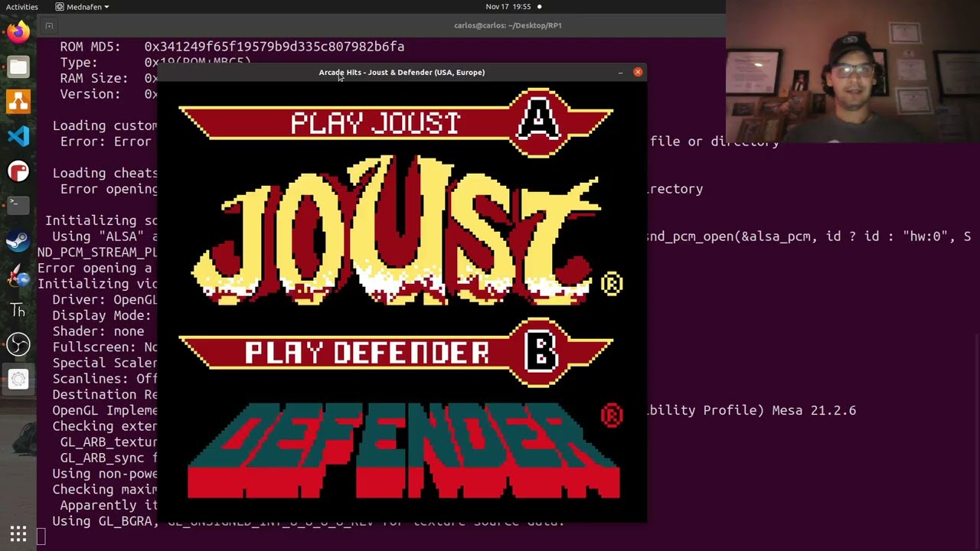980x551 pixels.
Task: Click the Arcade Hits window title bar
Action: 402,72
